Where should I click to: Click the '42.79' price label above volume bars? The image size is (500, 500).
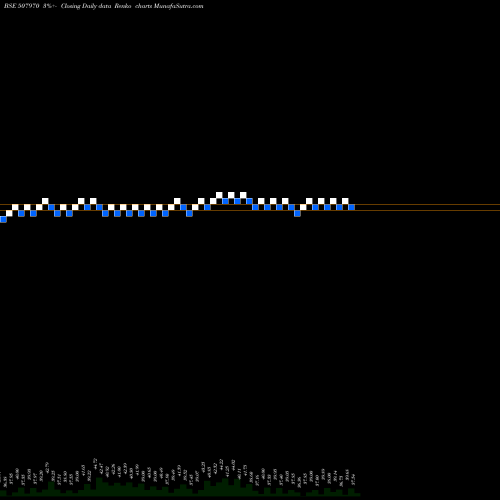coord(46,467)
